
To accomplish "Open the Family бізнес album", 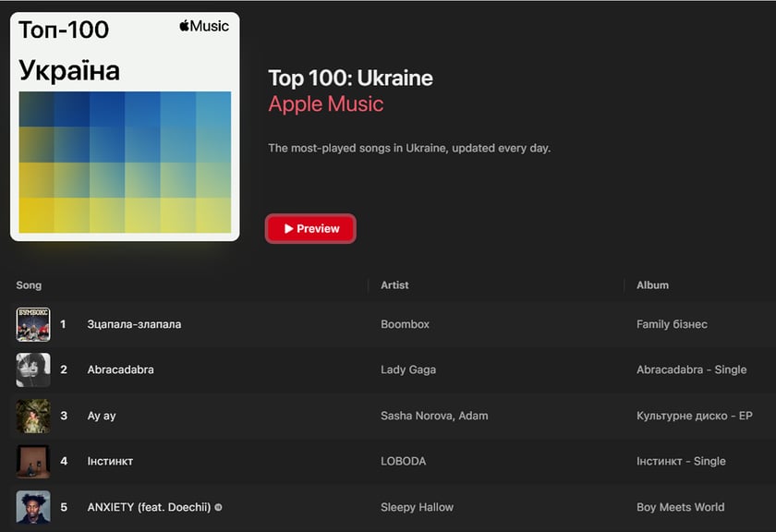I will pos(672,324).
